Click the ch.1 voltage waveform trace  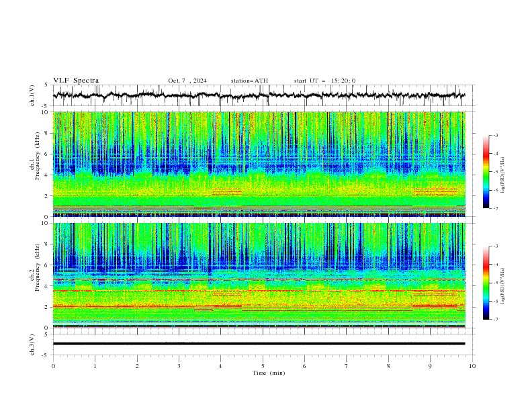pyautogui.click(x=259, y=95)
